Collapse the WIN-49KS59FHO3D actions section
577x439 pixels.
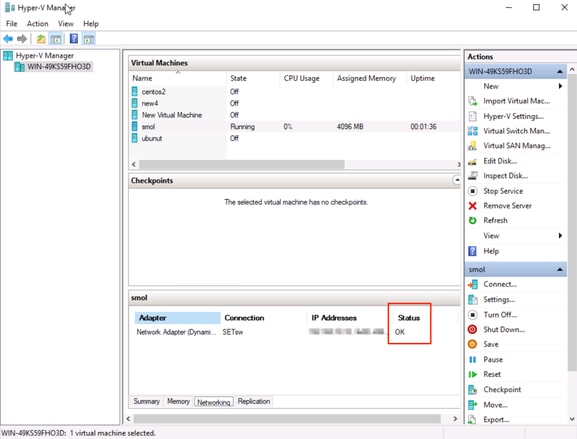click(560, 71)
